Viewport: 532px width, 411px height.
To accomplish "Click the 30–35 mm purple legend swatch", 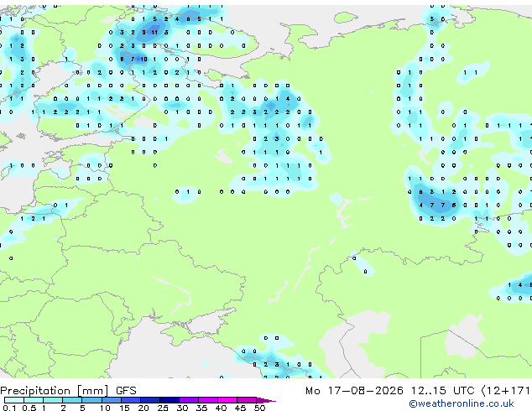I will (189, 400).
